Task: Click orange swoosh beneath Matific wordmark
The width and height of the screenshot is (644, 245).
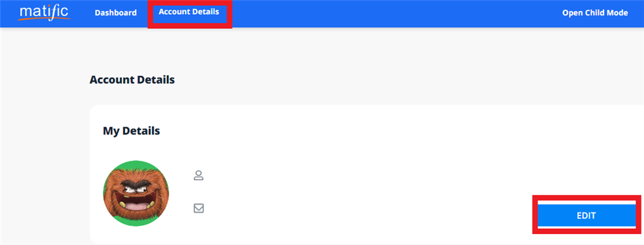Action: [x=44, y=19]
